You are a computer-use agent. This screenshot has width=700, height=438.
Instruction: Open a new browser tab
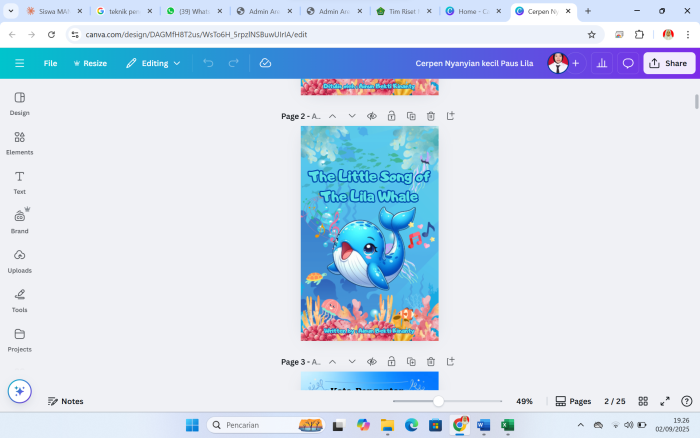click(x=588, y=11)
